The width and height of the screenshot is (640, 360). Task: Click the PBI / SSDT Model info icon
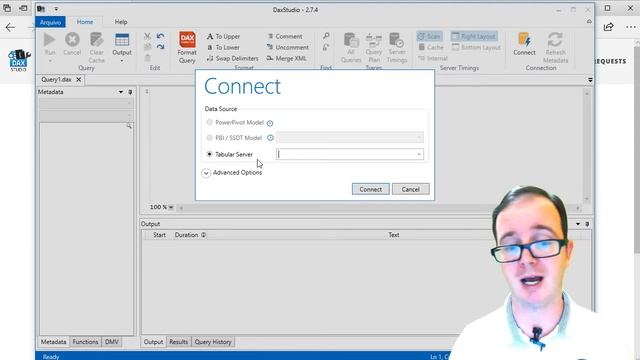270,138
